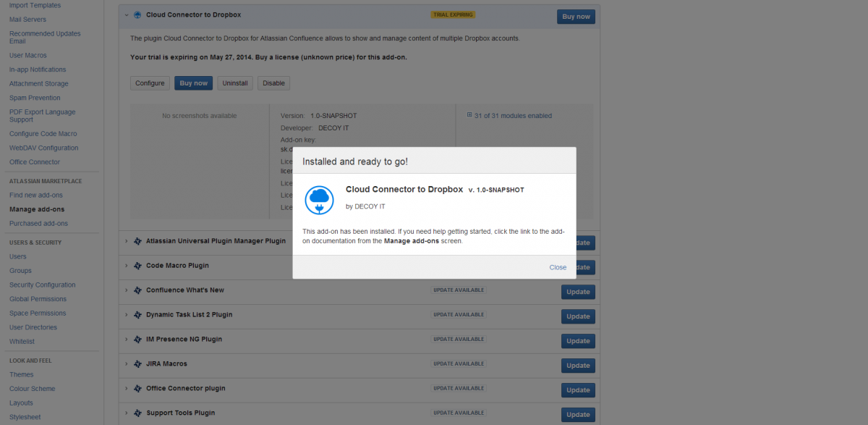Open Office Connector sidebar link
The image size is (868, 425).
pyautogui.click(x=35, y=162)
